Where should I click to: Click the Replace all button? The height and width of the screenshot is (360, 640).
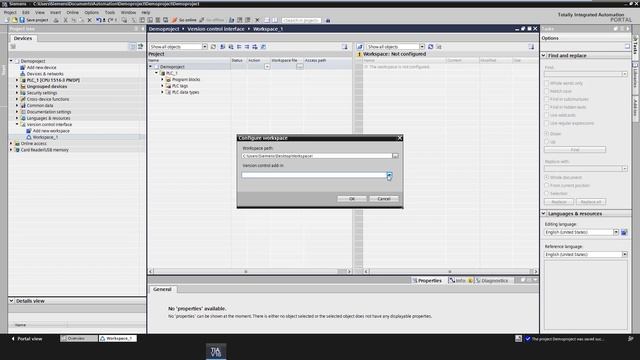pos(591,202)
